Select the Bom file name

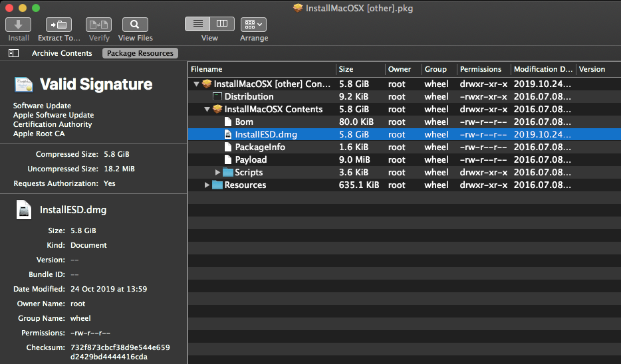pyautogui.click(x=244, y=122)
